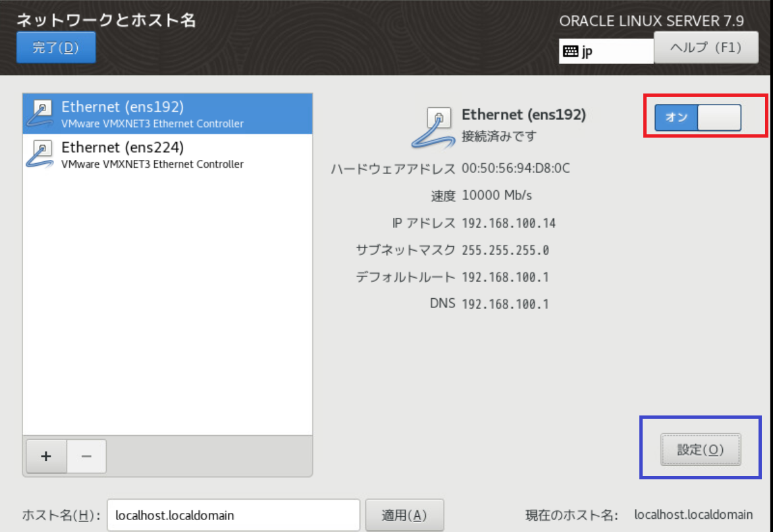
Task: Turn off the ens192 connection switch
Action: [x=697, y=117]
